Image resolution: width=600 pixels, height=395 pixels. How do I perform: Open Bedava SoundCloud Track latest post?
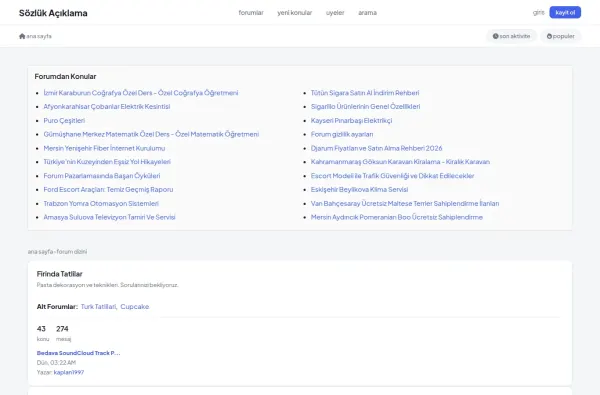[78, 353]
